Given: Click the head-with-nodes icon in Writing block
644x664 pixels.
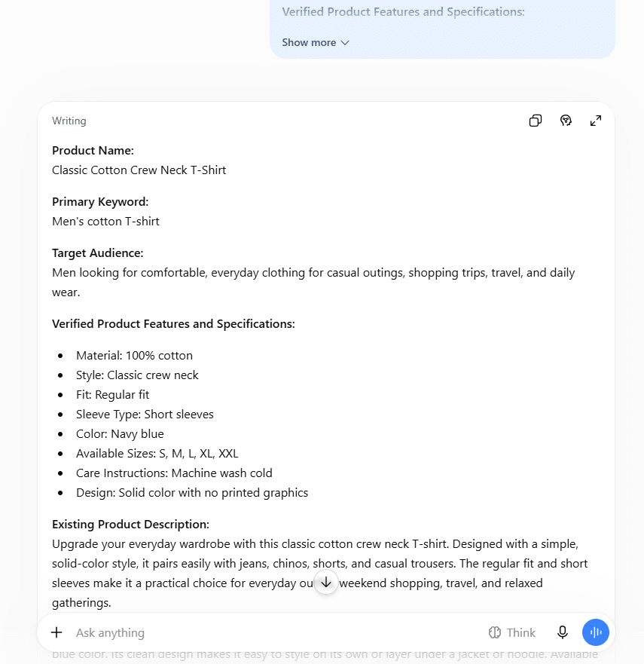Looking at the screenshot, I should click(x=566, y=121).
